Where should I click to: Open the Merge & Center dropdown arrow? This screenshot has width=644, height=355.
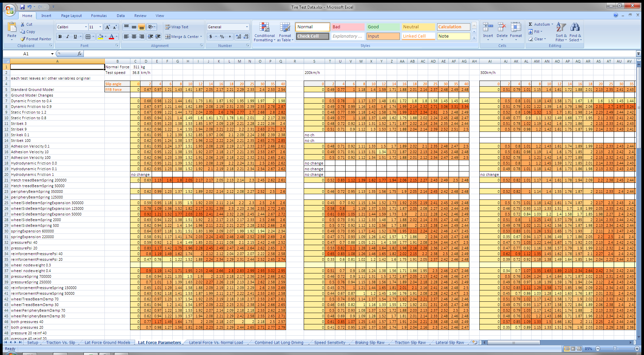(x=201, y=37)
